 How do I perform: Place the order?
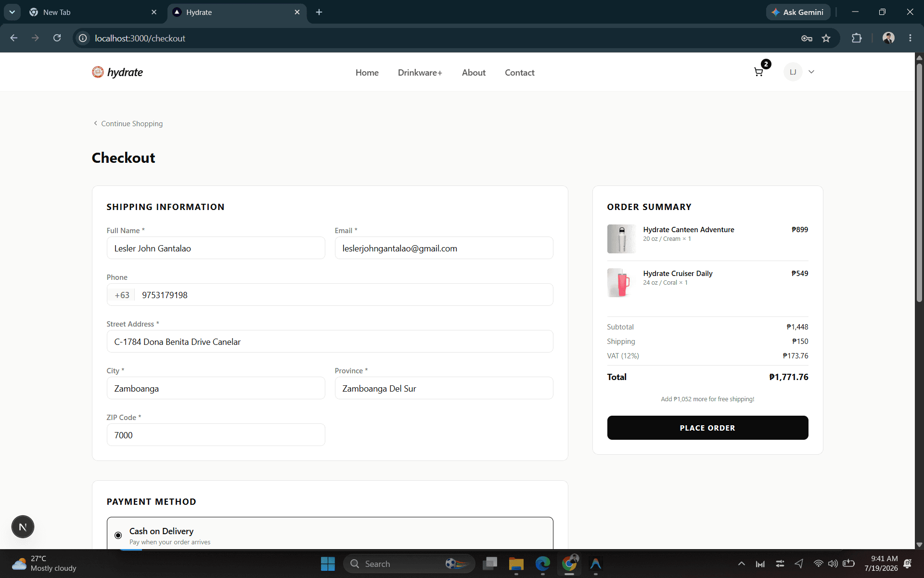pos(707,428)
